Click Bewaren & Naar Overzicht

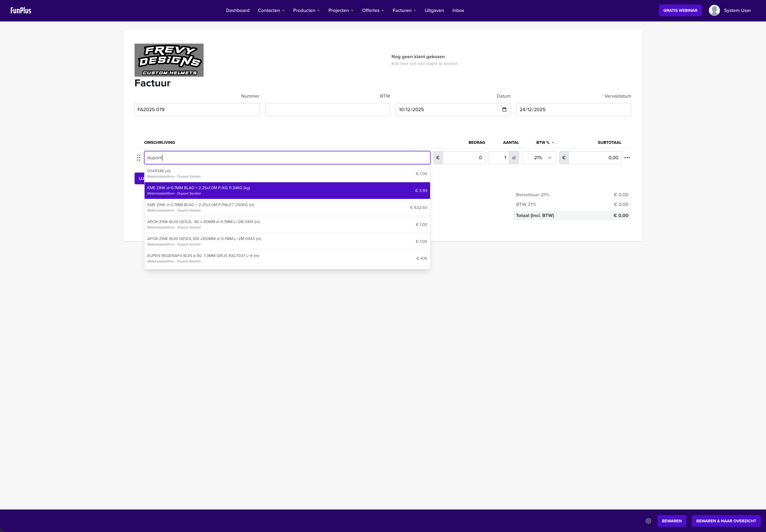tap(726, 521)
